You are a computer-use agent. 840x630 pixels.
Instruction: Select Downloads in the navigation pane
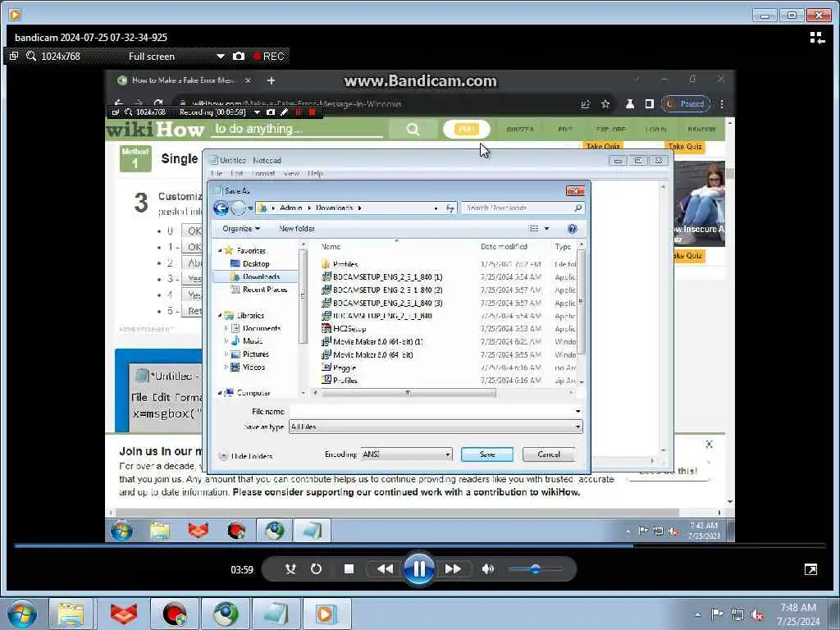tap(255, 276)
